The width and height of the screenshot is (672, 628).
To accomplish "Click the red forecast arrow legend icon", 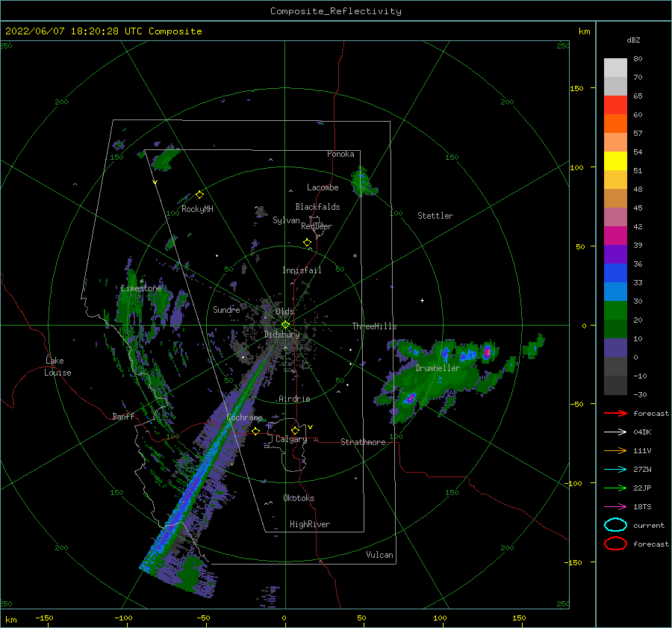I will click(615, 413).
